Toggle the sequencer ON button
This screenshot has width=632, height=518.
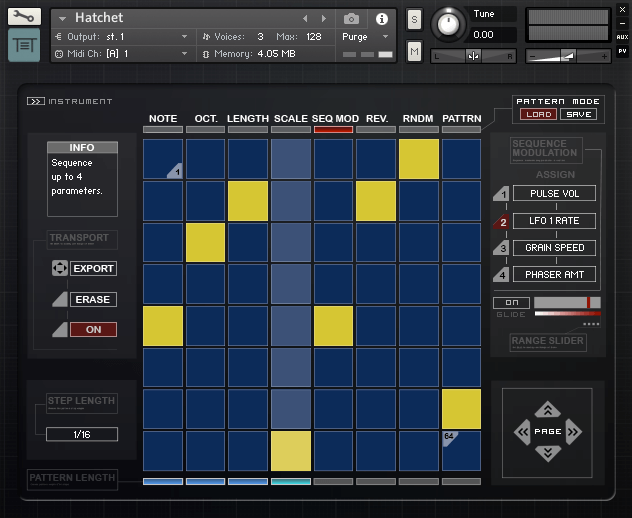pos(93,329)
